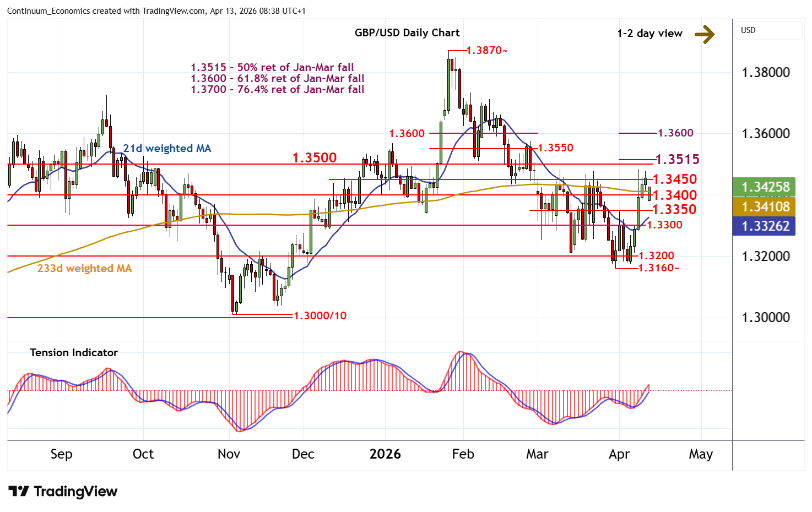Open the USD currency selector
Screen dimensions: 812x512
[768, 30]
